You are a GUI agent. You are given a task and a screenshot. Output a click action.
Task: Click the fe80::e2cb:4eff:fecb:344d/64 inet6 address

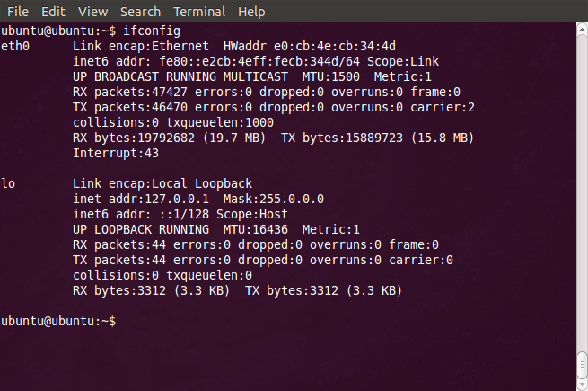click(x=259, y=61)
